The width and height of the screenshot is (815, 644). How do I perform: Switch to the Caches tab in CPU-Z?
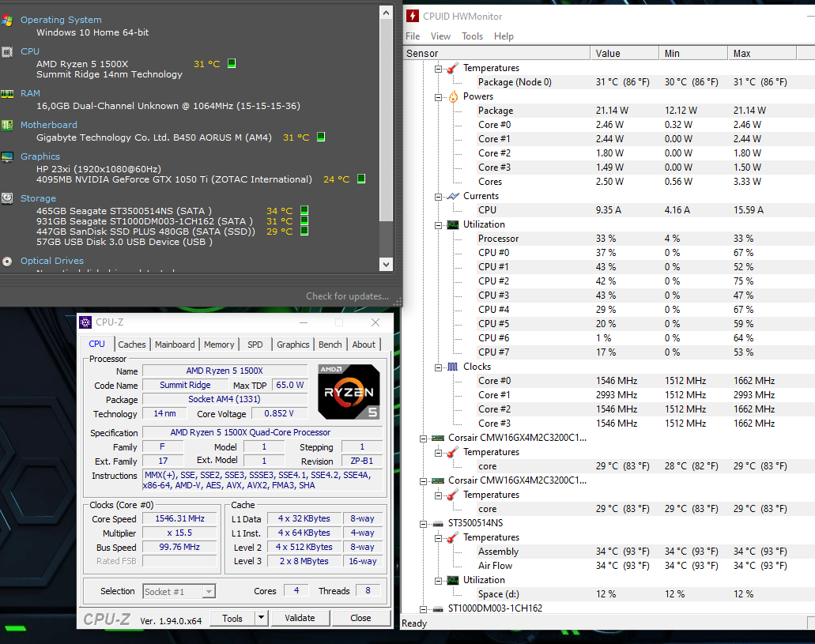131,345
